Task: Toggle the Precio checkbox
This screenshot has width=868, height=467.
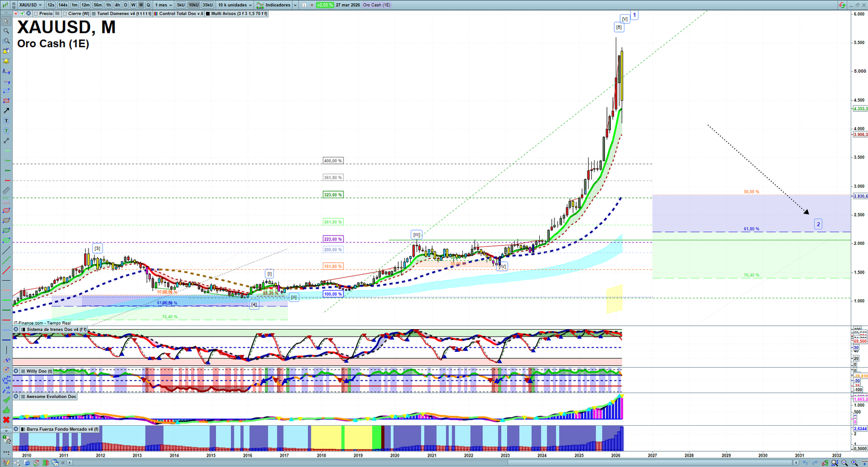Action: [x=36, y=14]
